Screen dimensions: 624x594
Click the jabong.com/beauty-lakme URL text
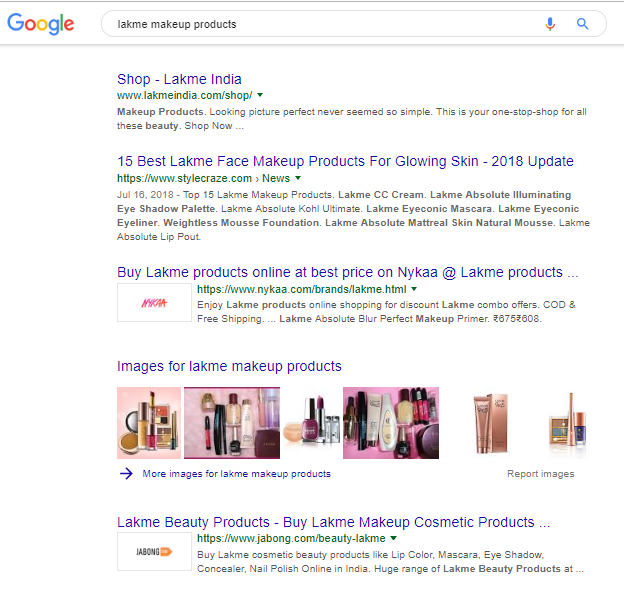[291, 538]
